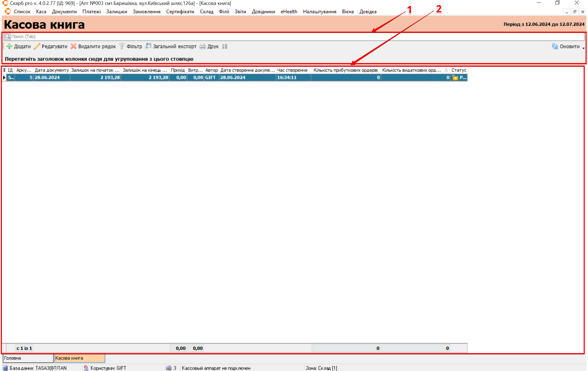Open the Каса menu
Viewport: 588px width, 371px height.
(41, 12)
